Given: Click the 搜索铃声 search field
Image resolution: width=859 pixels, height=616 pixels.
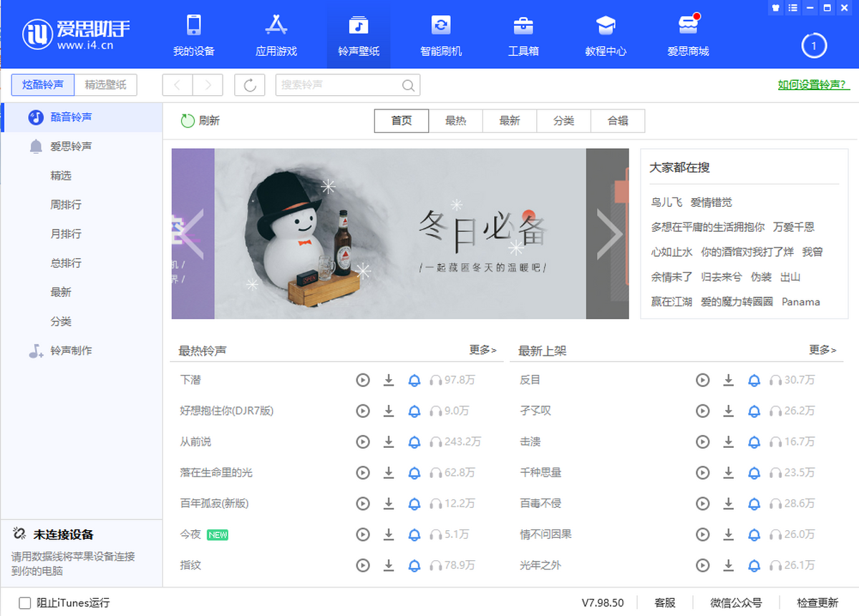Looking at the screenshot, I should click(x=336, y=85).
